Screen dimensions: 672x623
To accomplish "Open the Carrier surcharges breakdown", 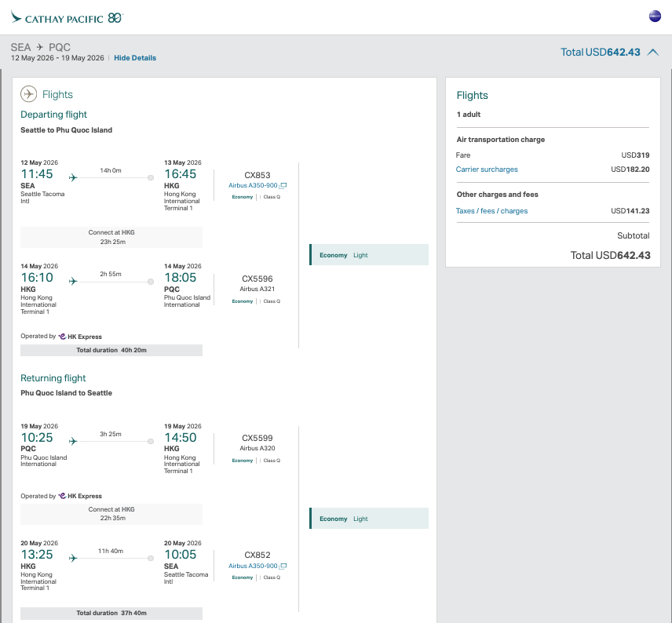I will [x=487, y=169].
